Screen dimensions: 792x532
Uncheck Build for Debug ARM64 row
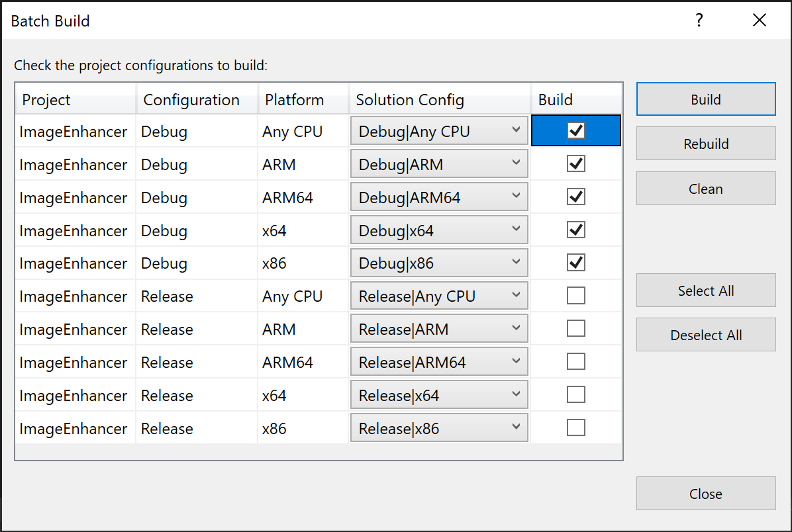pos(576,197)
